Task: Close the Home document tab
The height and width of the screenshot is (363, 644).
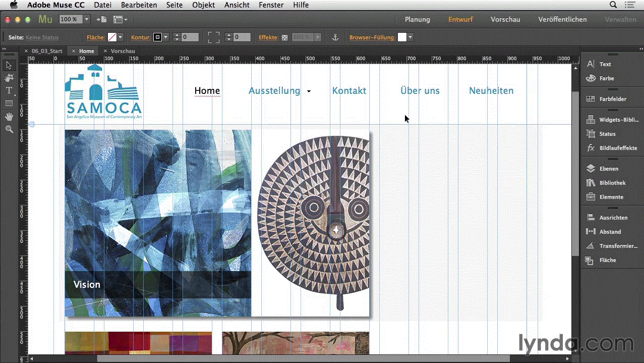Action: 74,51
